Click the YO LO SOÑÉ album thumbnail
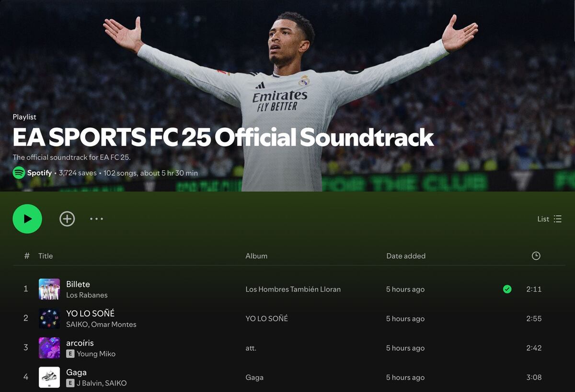575x392 pixels. pyautogui.click(x=49, y=318)
